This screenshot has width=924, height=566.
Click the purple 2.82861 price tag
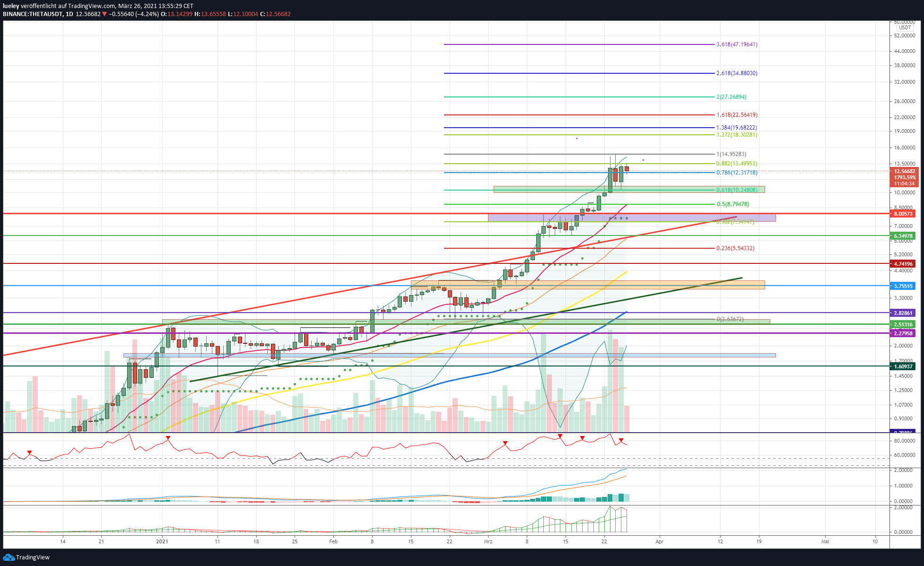(x=903, y=313)
